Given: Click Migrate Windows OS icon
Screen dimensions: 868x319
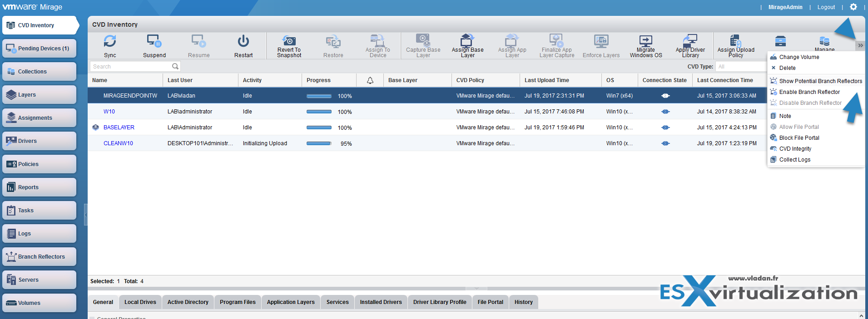Looking at the screenshot, I should [x=646, y=41].
